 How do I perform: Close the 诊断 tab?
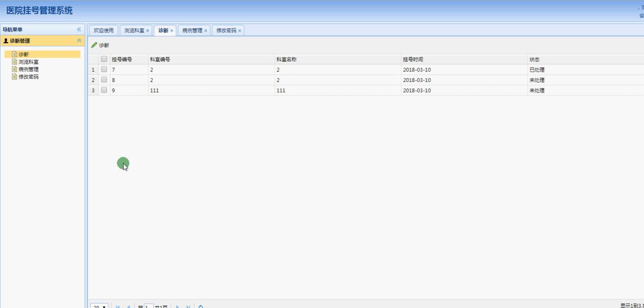coord(172,31)
